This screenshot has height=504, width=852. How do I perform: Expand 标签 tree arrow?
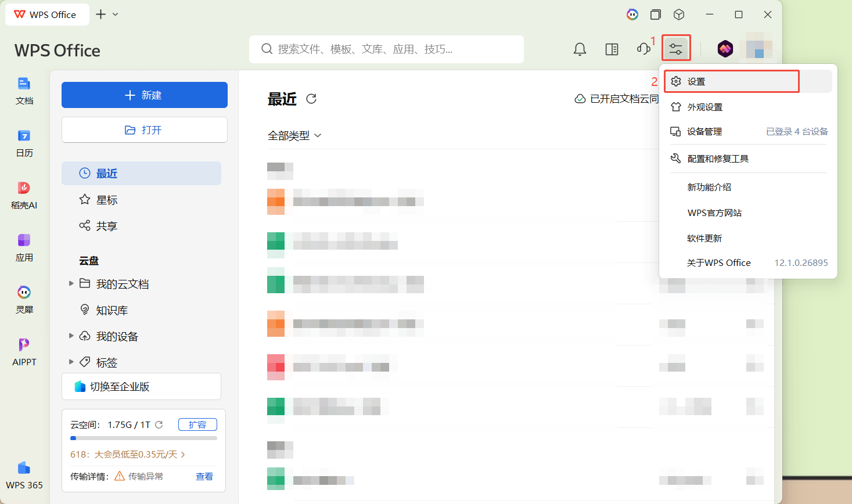(71, 362)
